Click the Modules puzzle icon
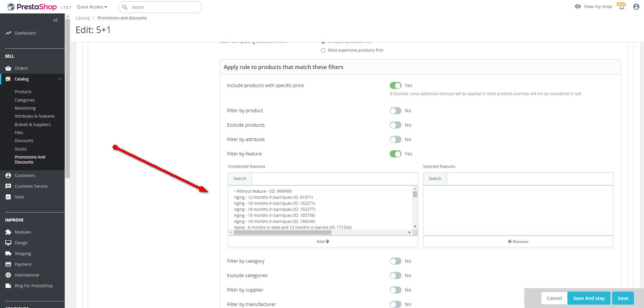The image size is (644, 308). click(x=8, y=232)
